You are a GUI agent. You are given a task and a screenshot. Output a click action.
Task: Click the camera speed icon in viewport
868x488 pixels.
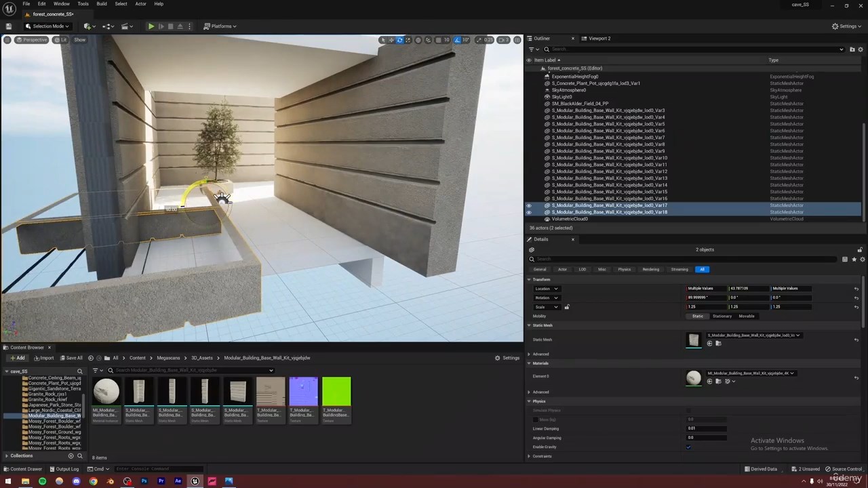[502, 40]
